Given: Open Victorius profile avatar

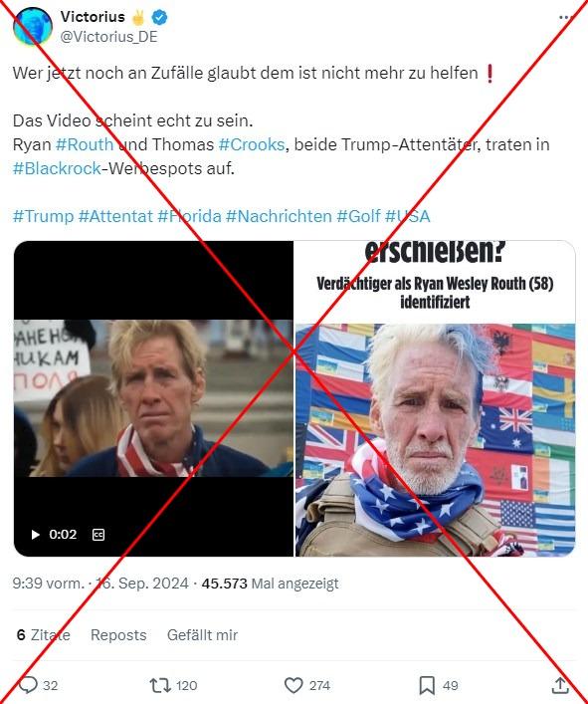Looking at the screenshot, I should coord(33,26).
